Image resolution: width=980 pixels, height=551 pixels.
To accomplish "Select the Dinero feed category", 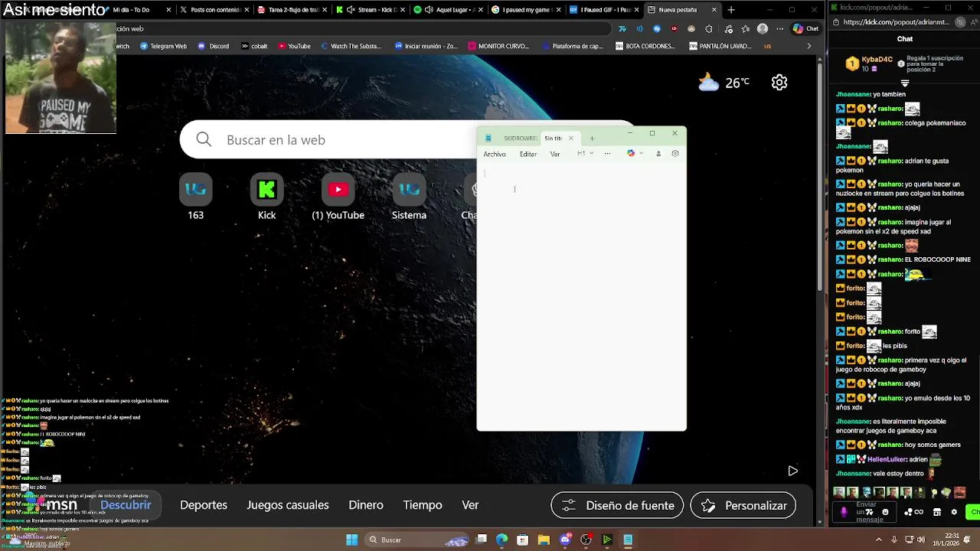I will [366, 505].
